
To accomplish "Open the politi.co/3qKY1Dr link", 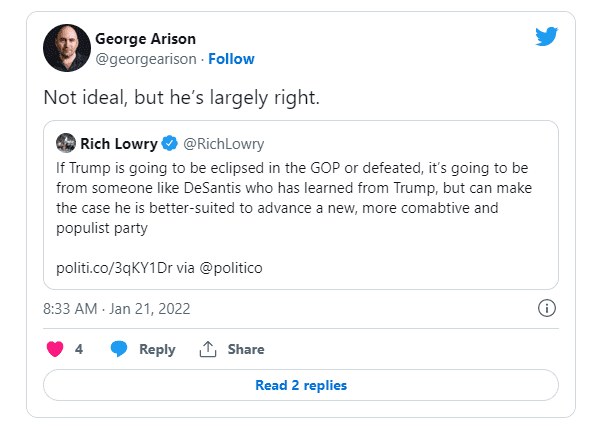I will click(114, 268).
